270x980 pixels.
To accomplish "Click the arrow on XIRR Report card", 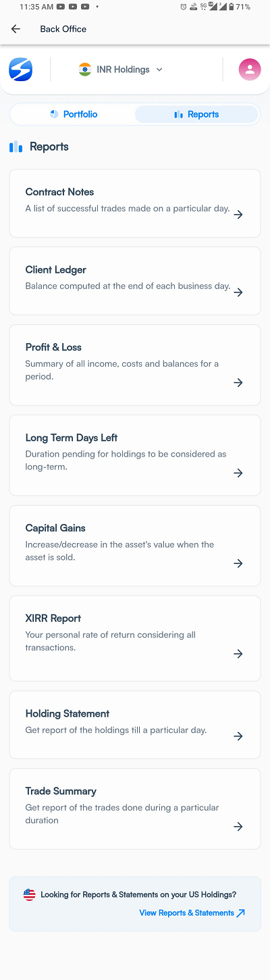I will 238,654.
